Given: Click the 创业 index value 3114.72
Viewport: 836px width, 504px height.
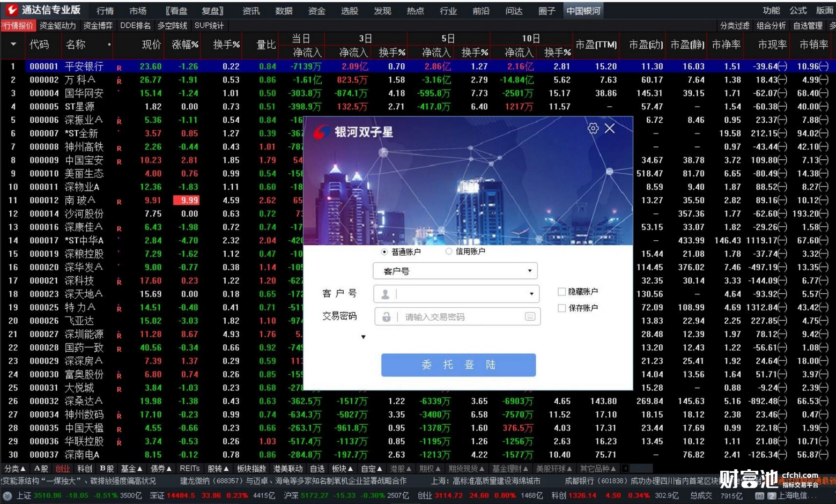Looking at the screenshot, I should coord(448,495).
